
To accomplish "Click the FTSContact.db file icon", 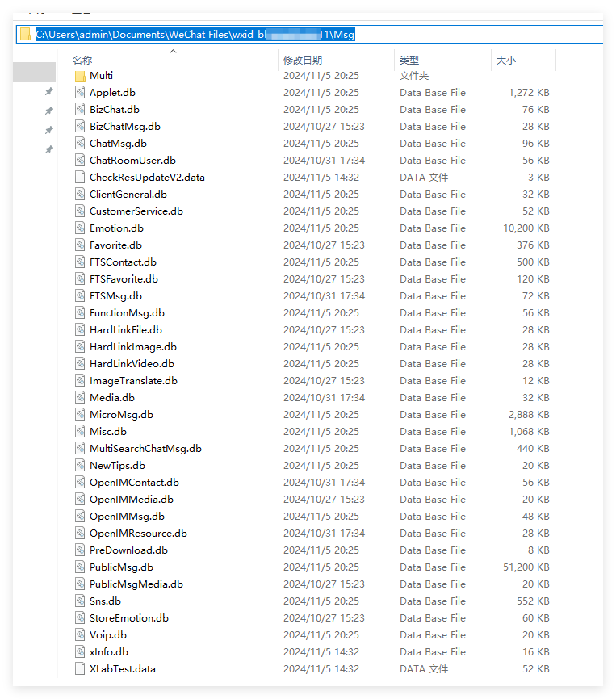I will (x=80, y=262).
